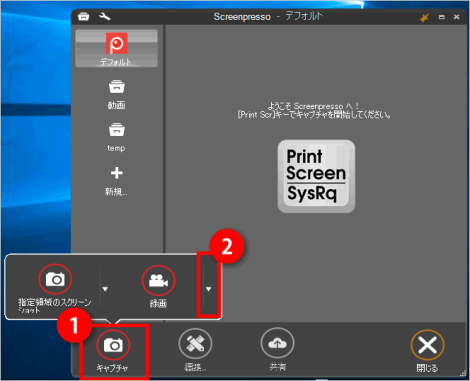Open the workspace drawer icon in title bar
The width and height of the screenshot is (470, 381).
click(83, 16)
